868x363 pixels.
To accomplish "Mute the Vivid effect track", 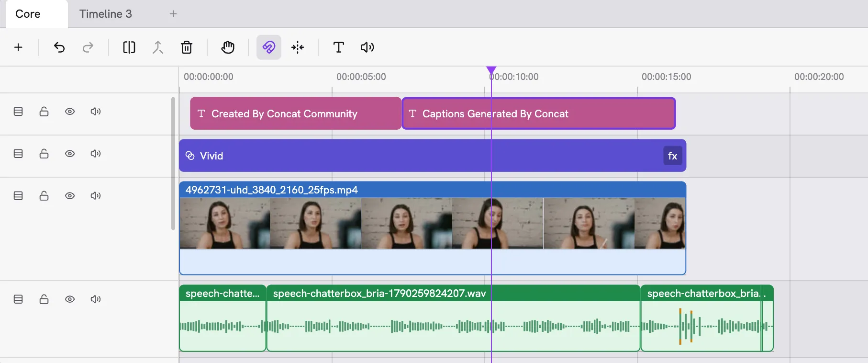I will [x=96, y=154].
